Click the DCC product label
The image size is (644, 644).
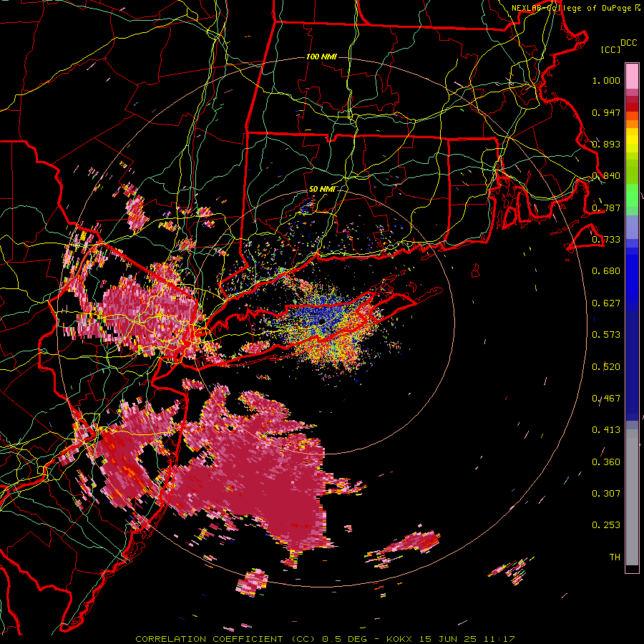[628, 43]
